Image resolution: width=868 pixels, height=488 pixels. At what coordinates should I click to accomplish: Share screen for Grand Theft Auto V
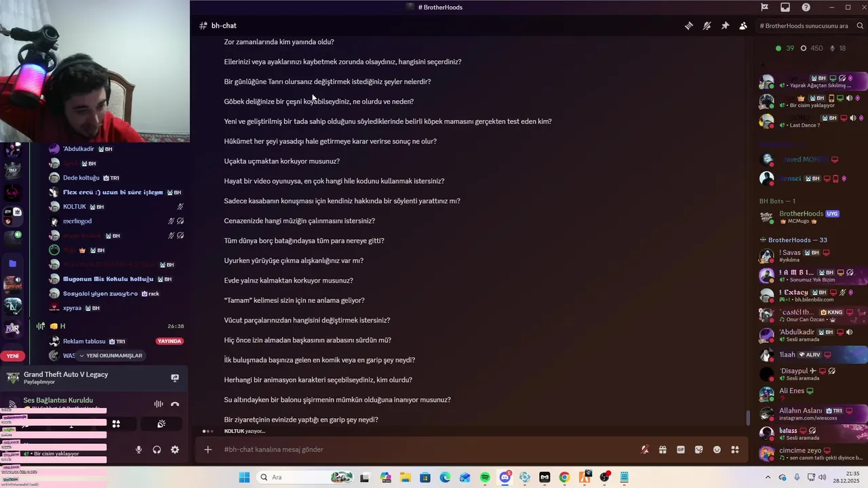click(x=175, y=378)
